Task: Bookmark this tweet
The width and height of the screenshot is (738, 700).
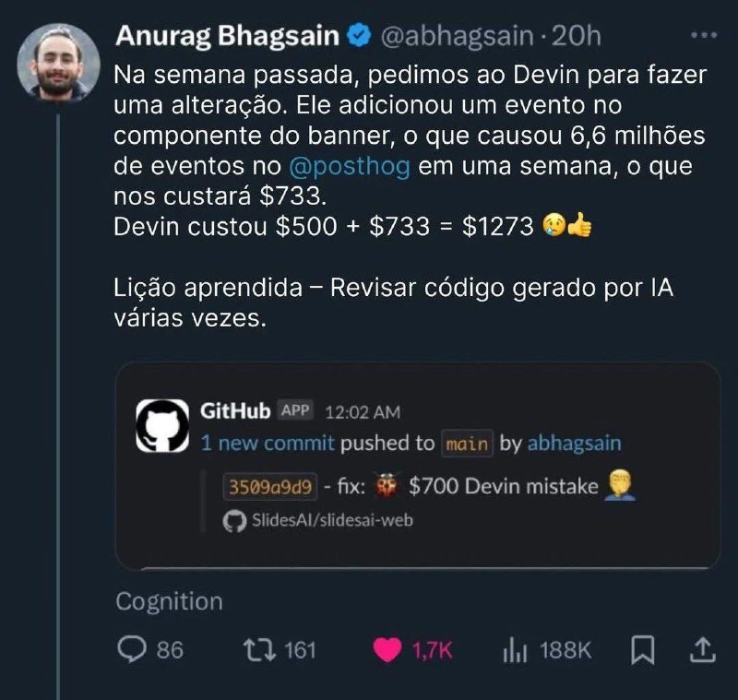Action: click(x=642, y=649)
